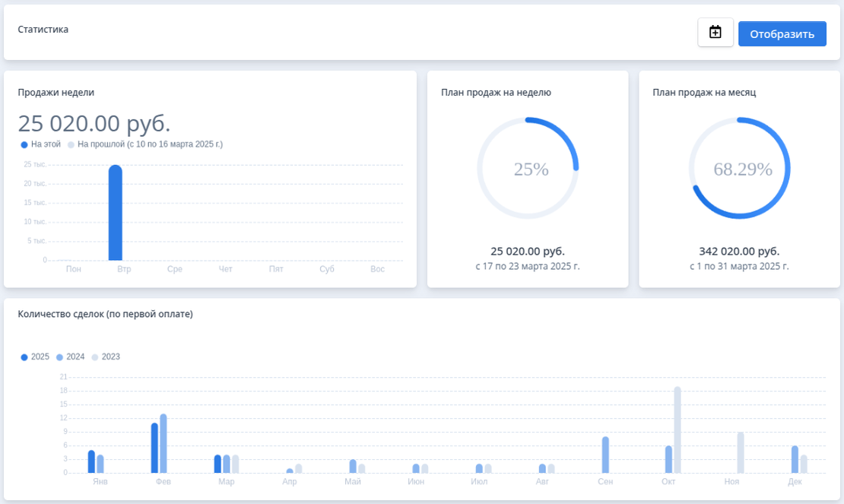Select the November 2023 bar

click(x=741, y=452)
